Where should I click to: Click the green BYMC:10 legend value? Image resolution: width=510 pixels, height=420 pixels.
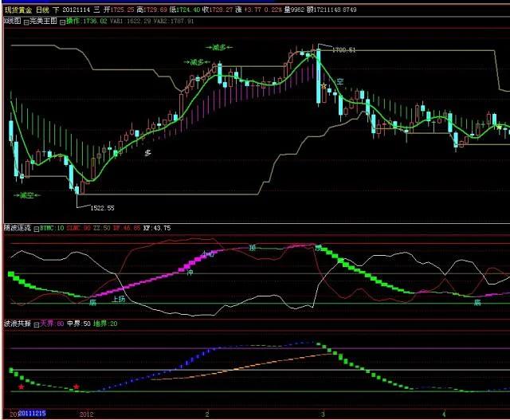click(53, 227)
